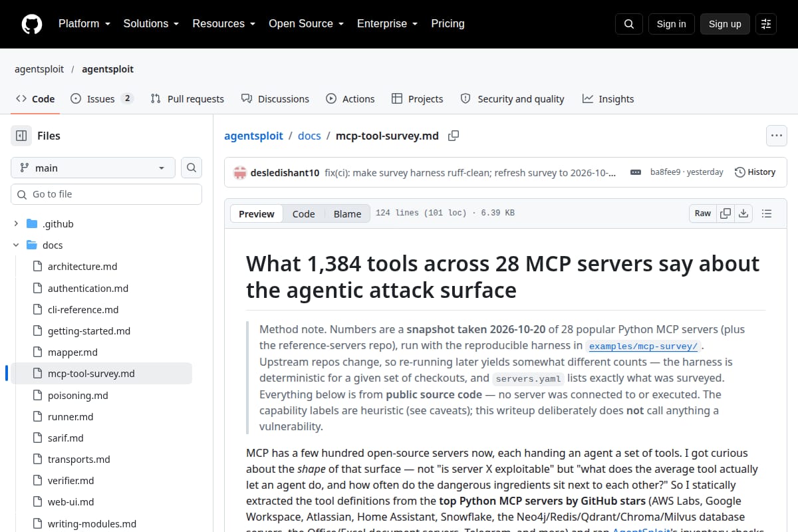Open Enterprise dropdown menu

point(387,23)
